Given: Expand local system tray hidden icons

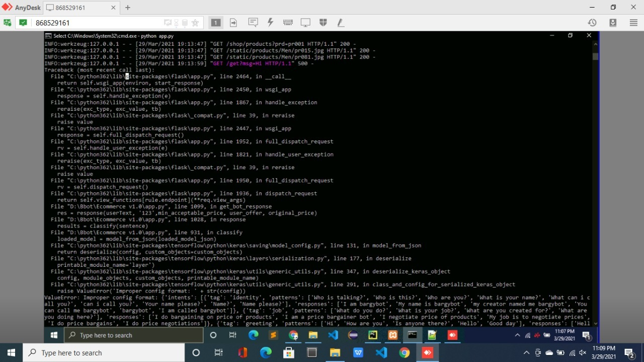Looking at the screenshot, I should (526, 353).
